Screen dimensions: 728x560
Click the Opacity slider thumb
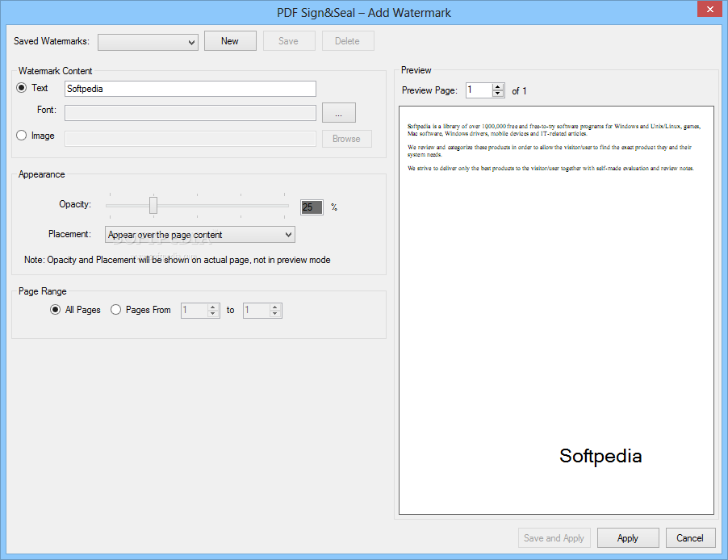[x=153, y=205]
